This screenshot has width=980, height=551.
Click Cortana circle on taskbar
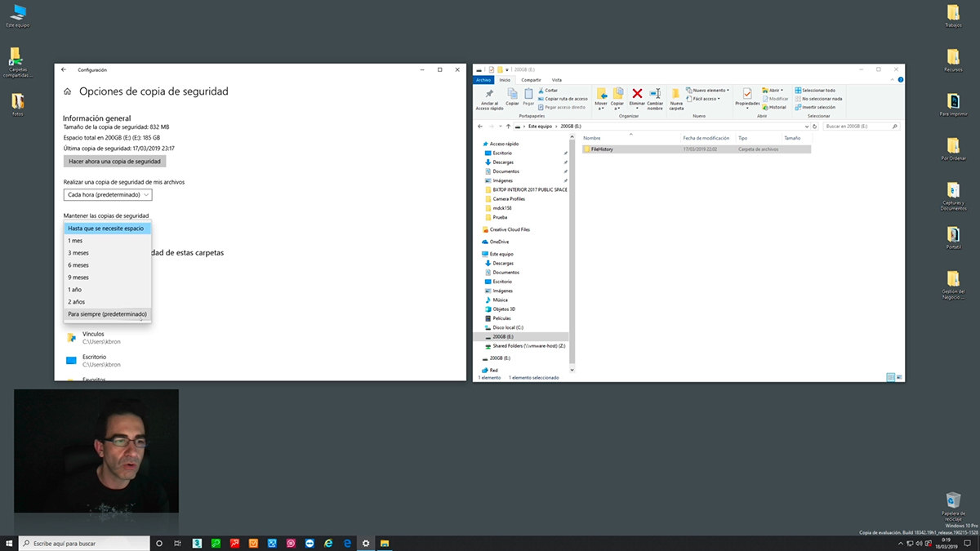(159, 543)
